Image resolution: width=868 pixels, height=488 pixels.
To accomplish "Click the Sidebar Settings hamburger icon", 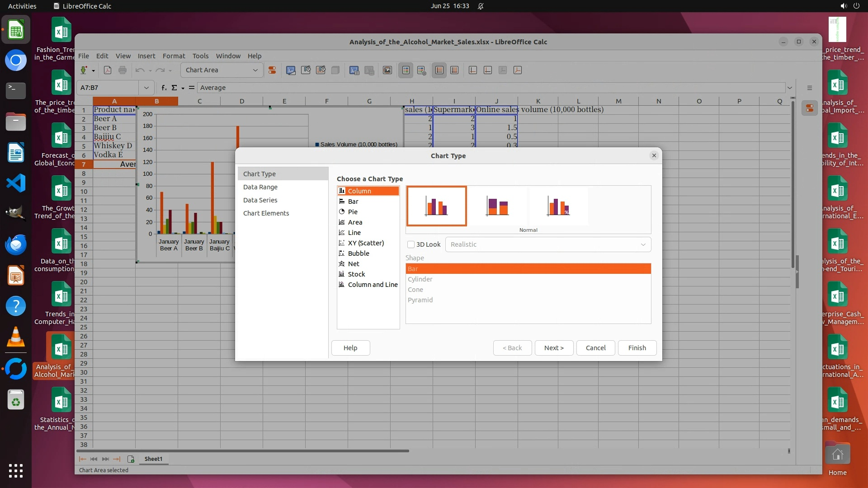I will pyautogui.click(x=809, y=88).
